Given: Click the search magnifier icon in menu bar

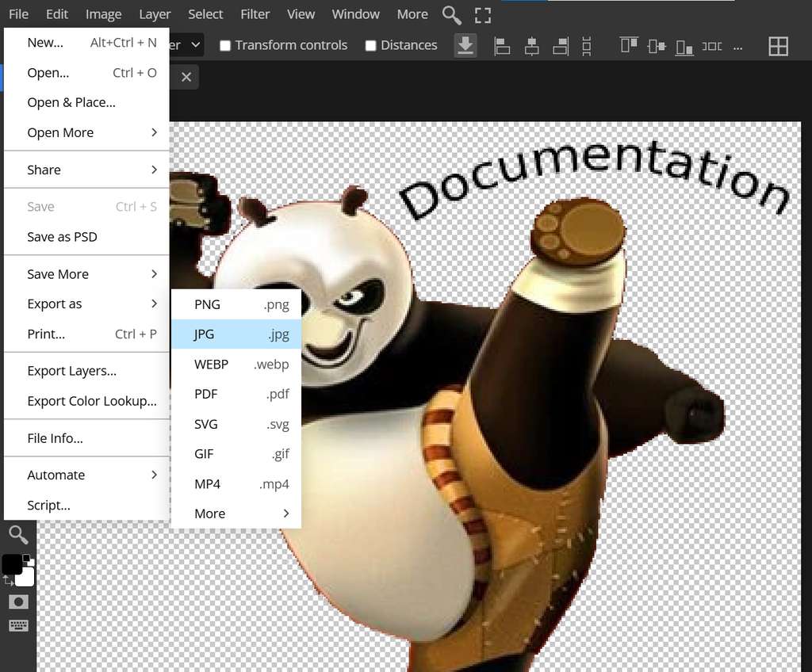Looking at the screenshot, I should tap(451, 15).
